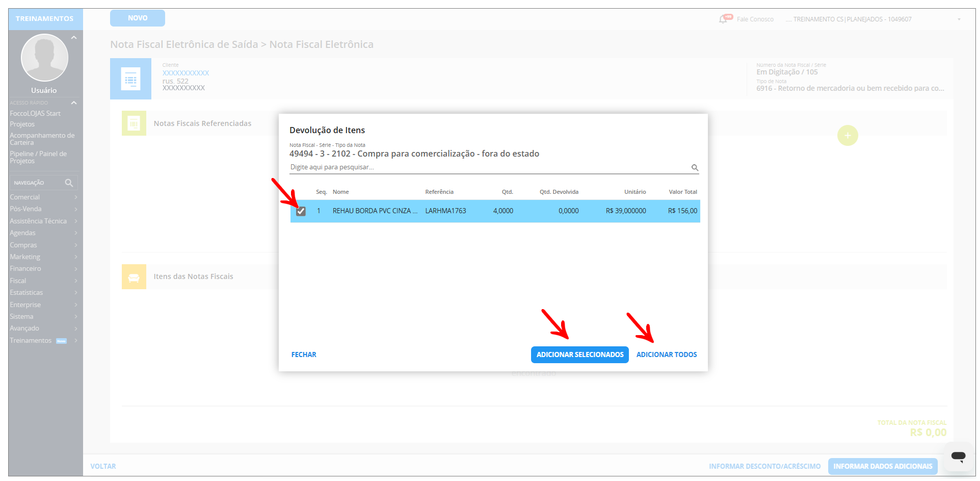Image resolution: width=980 pixels, height=481 pixels.
Task: Open Pipeline / Painel de Projetos shortcut
Action: [x=38, y=158]
